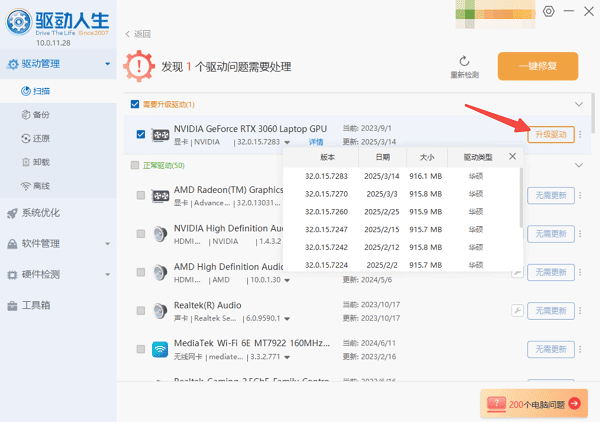600x422 pixels.
Task: Collapse the 需要升级驱动 section chevron
Action: 578,104
